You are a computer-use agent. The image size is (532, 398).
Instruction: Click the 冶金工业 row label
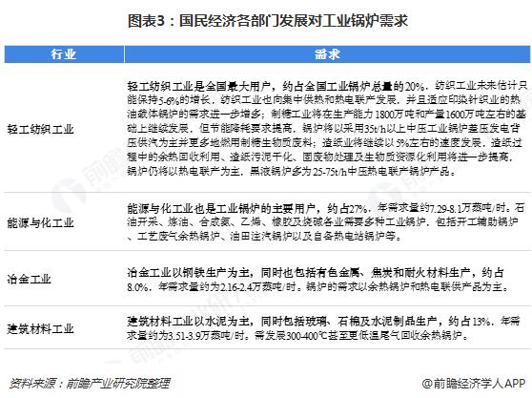click(x=29, y=279)
